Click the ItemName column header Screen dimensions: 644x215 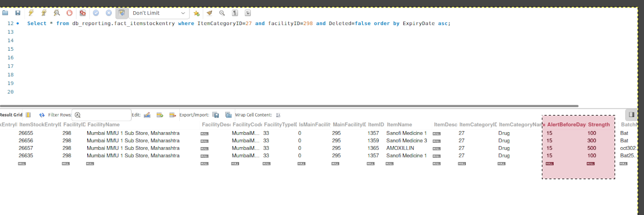click(400, 125)
